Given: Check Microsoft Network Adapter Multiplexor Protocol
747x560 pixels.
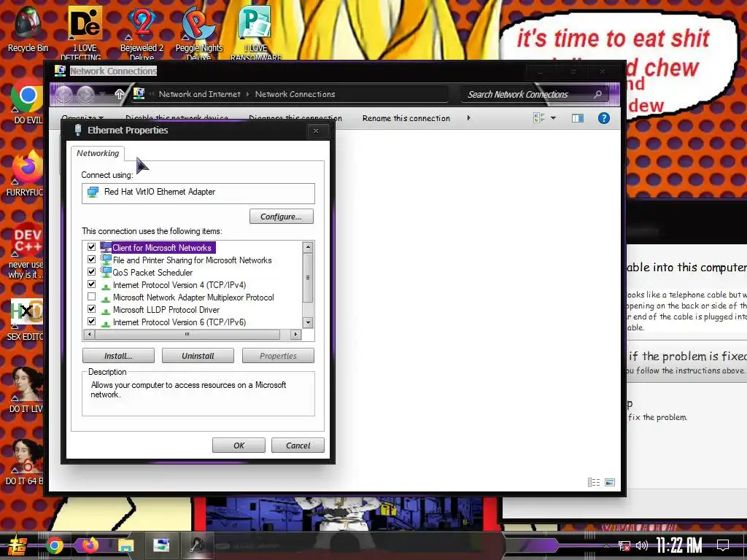Looking at the screenshot, I should coord(91,296).
